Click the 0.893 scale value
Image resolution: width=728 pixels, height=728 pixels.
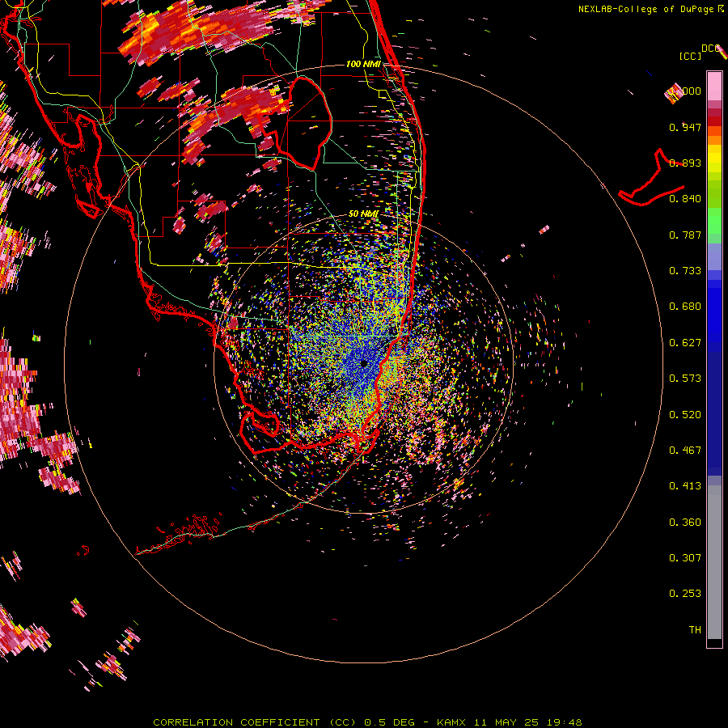tap(685, 163)
